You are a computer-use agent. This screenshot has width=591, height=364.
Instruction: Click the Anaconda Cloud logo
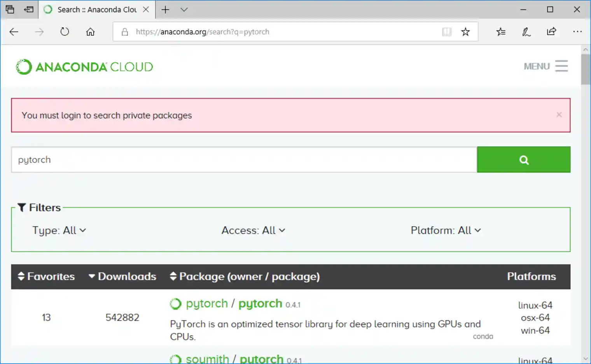point(84,66)
